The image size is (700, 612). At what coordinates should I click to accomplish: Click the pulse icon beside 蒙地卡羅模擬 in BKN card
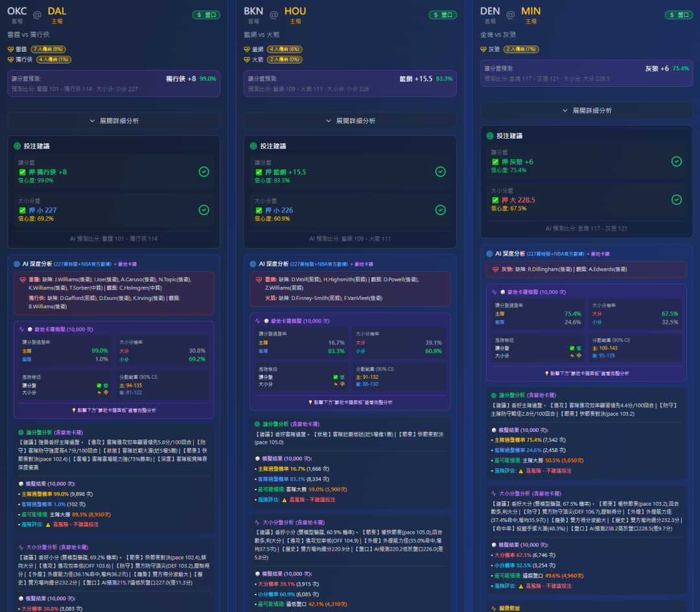coord(257,321)
